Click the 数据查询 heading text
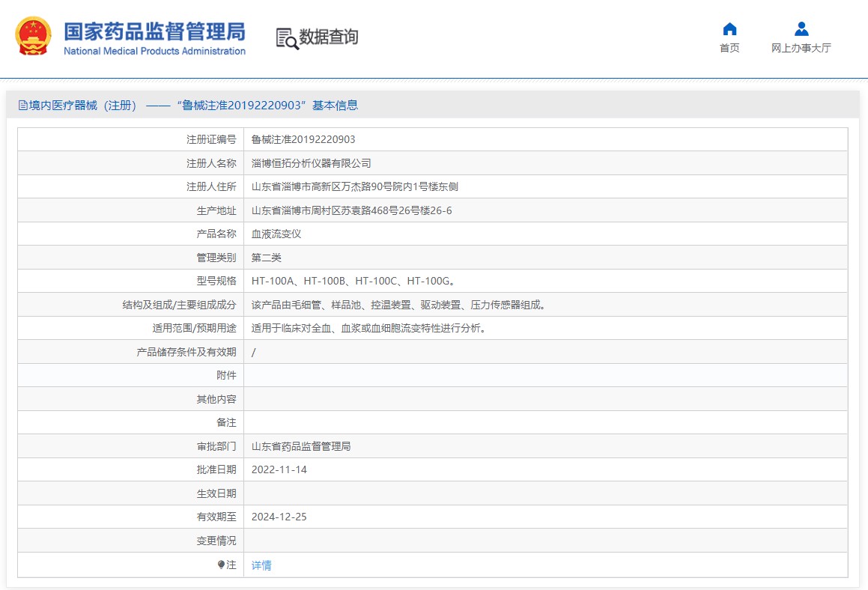Image resolution: width=868 pixels, height=590 pixels. [329, 37]
